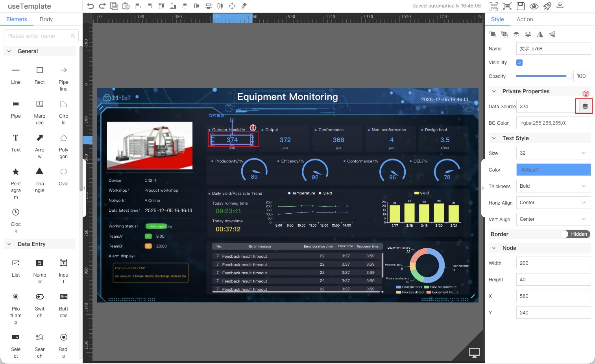Click the text Color swatch #00aaff

[x=553, y=170]
